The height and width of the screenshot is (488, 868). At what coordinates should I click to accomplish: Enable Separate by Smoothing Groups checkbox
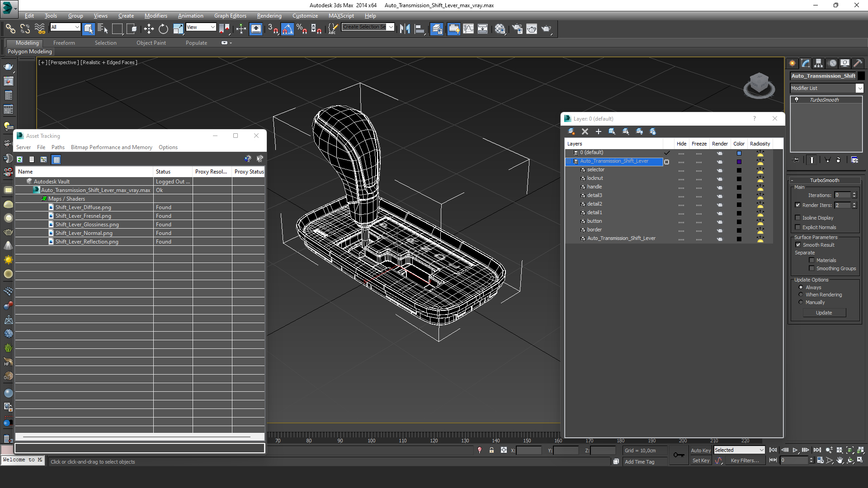tap(812, 268)
